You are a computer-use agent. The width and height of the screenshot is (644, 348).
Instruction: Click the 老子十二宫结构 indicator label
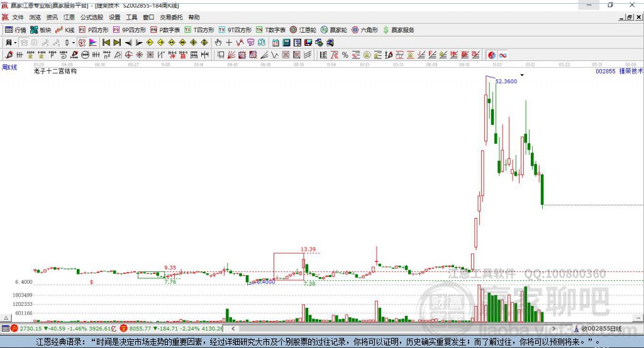point(55,71)
